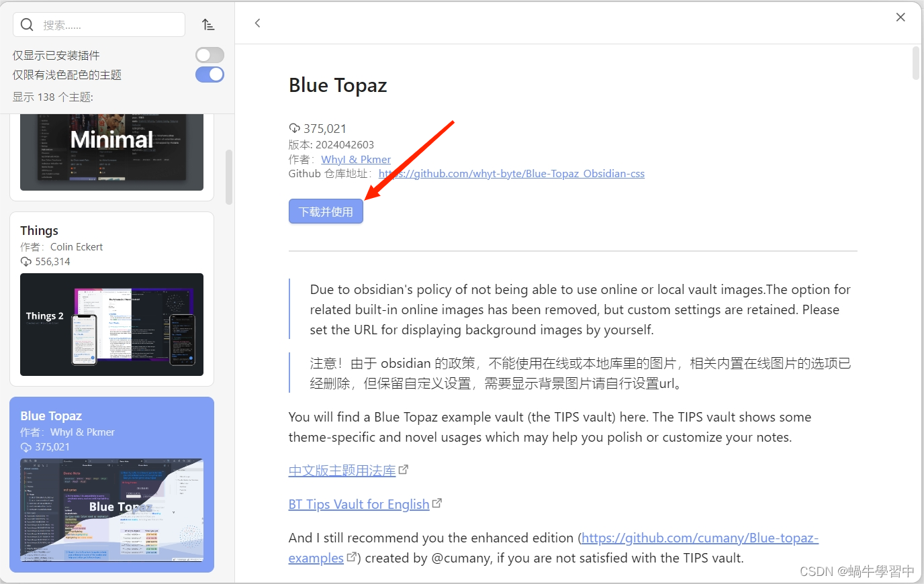Go back using the left chevron
The width and height of the screenshot is (924, 584).
tap(258, 23)
